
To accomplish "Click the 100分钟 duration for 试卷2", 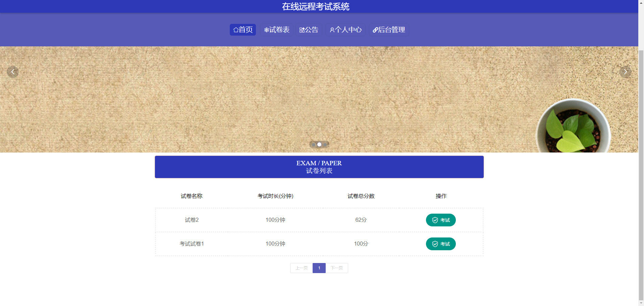I will click(x=275, y=220).
